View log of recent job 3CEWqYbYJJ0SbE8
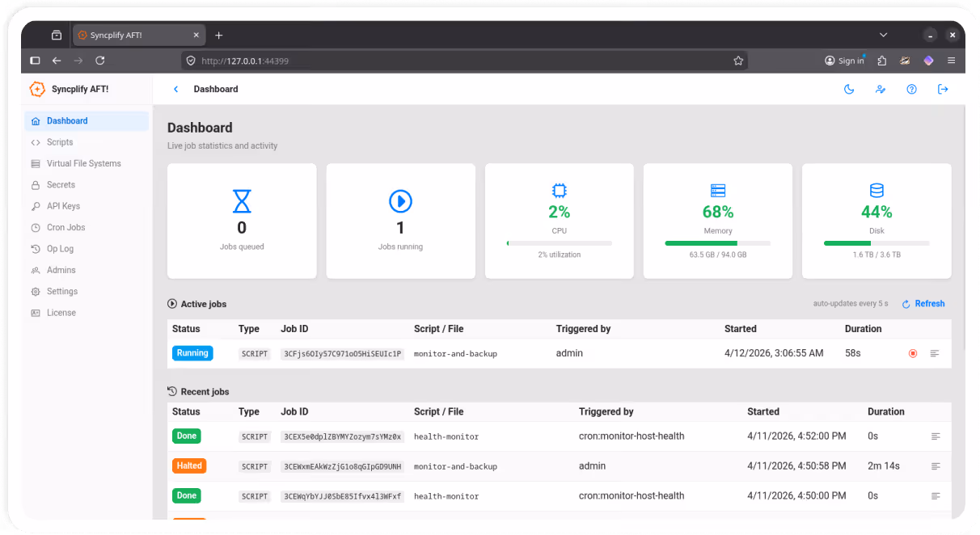This screenshot has width=980, height=535. (936, 496)
